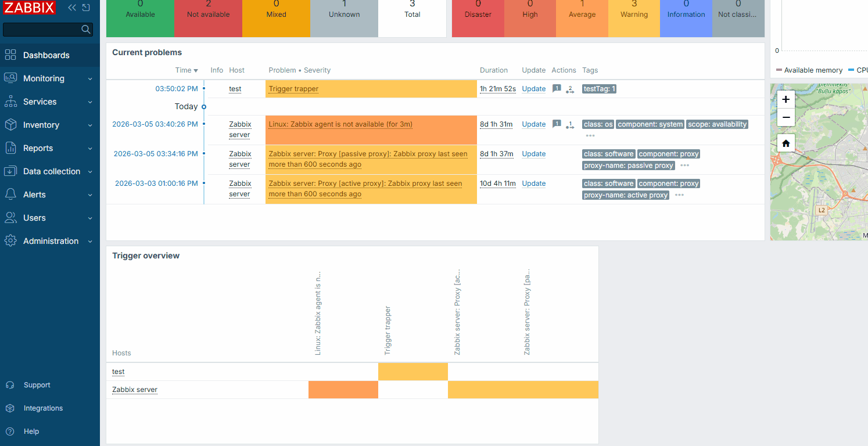Show more tags for passive proxy problem
This screenshot has width=868, height=446.
click(684, 166)
